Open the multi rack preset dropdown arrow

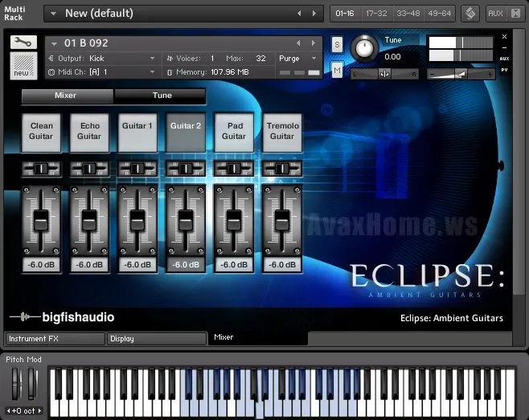tap(53, 14)
